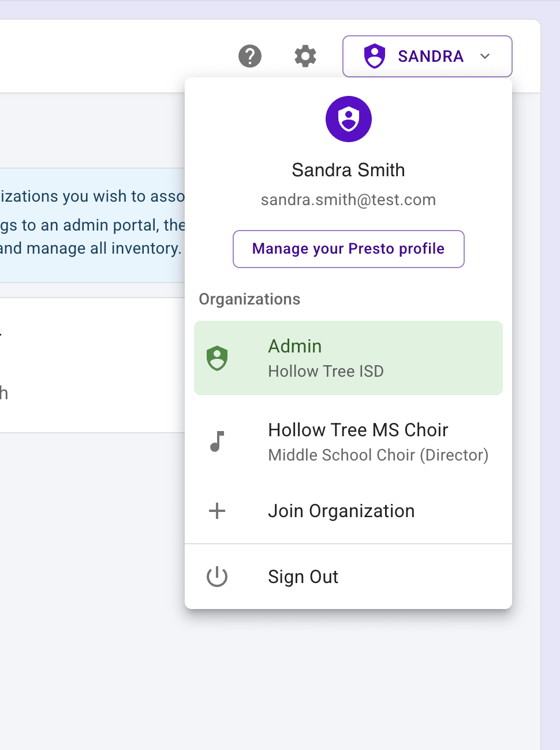The height and width of the screenshot is (750, 560).
Task: Click the power icon
Action: [x=217, y=577]
